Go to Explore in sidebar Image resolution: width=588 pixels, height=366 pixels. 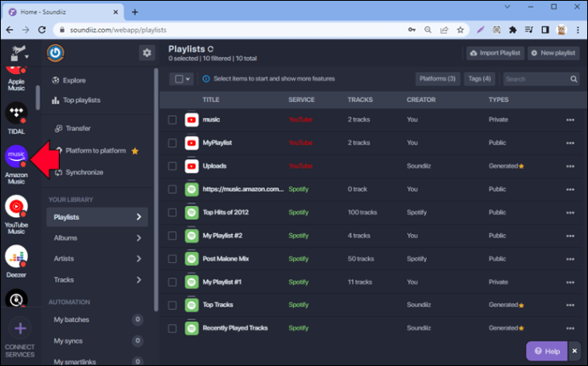click(x=69, y=81)
